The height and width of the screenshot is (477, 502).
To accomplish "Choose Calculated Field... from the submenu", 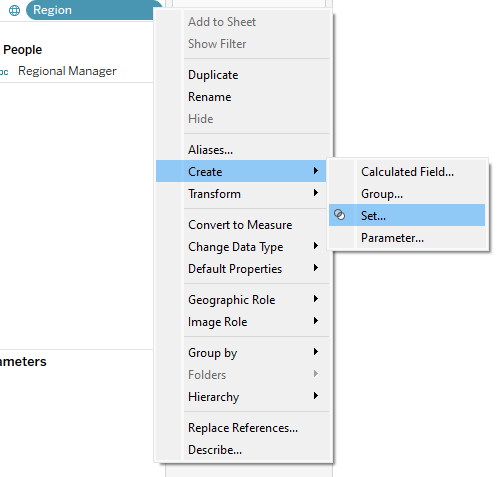I will coord(407,172).
